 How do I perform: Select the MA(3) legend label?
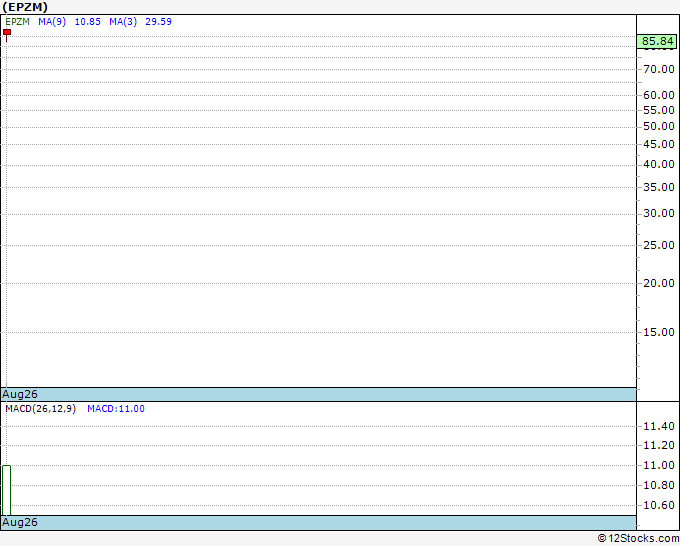pos(123,22)
